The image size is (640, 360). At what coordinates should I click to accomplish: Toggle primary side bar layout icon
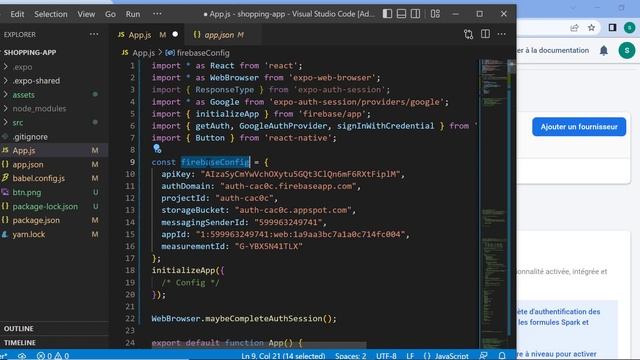387,14
